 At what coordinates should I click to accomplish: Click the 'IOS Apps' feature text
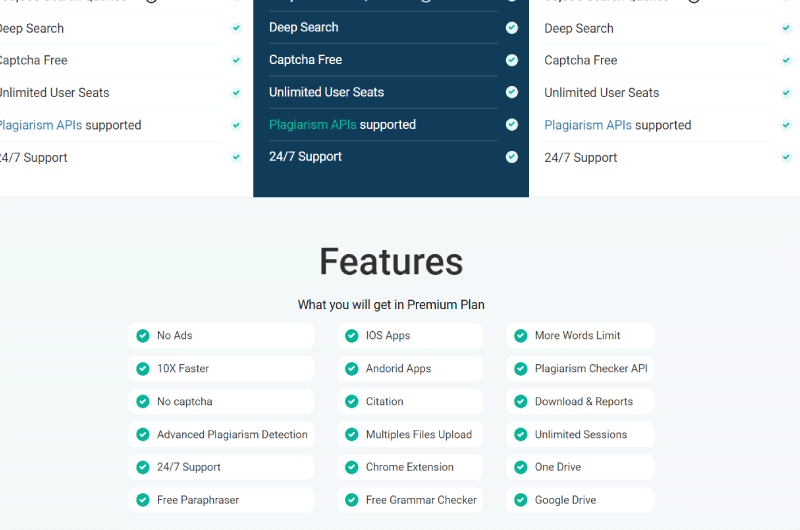(388, 336)
